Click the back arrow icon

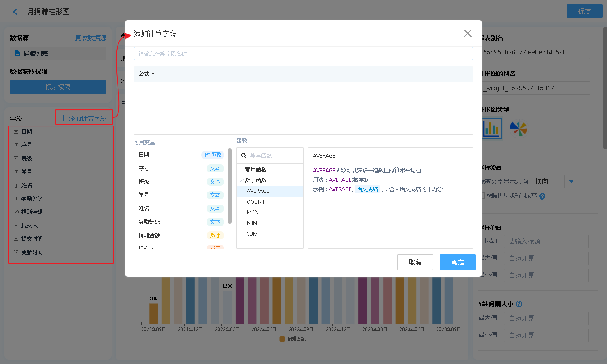[16, 12]
